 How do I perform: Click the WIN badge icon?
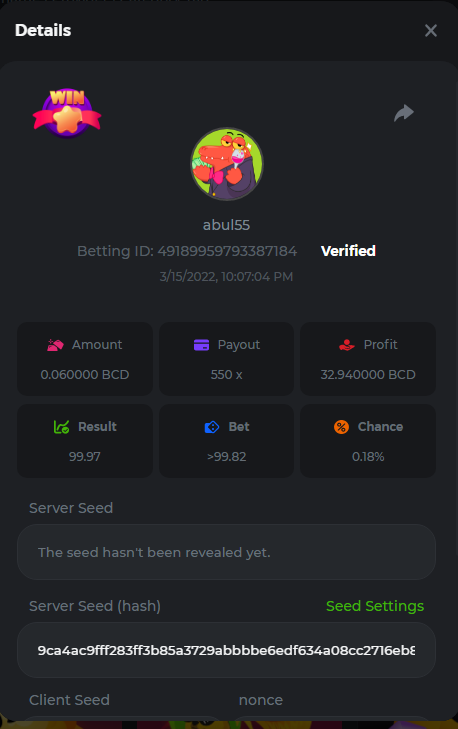[67, 113]
